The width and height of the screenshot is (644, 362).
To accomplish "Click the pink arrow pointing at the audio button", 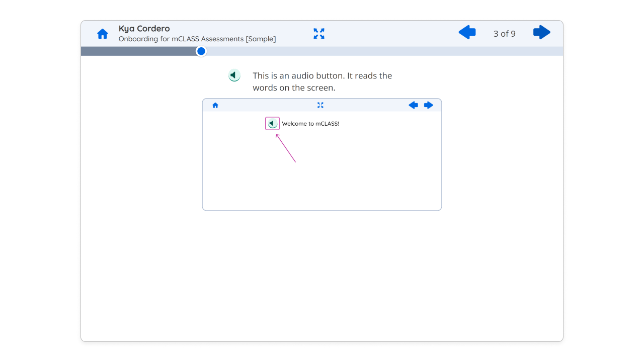I will point(286,148).
